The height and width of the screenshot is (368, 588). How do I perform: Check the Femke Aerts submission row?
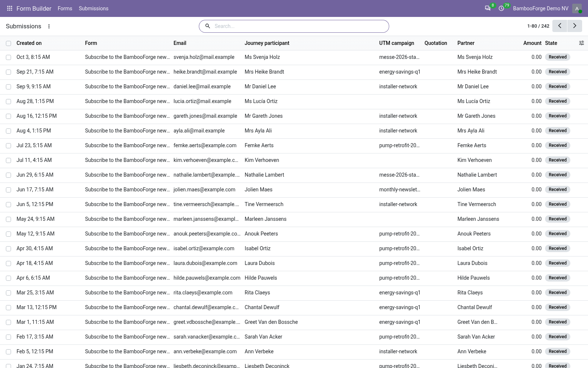click(8, 146)
